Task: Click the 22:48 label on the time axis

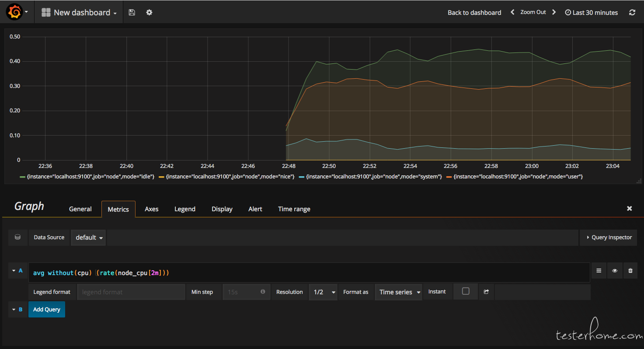Action: (x=289, y=166)
